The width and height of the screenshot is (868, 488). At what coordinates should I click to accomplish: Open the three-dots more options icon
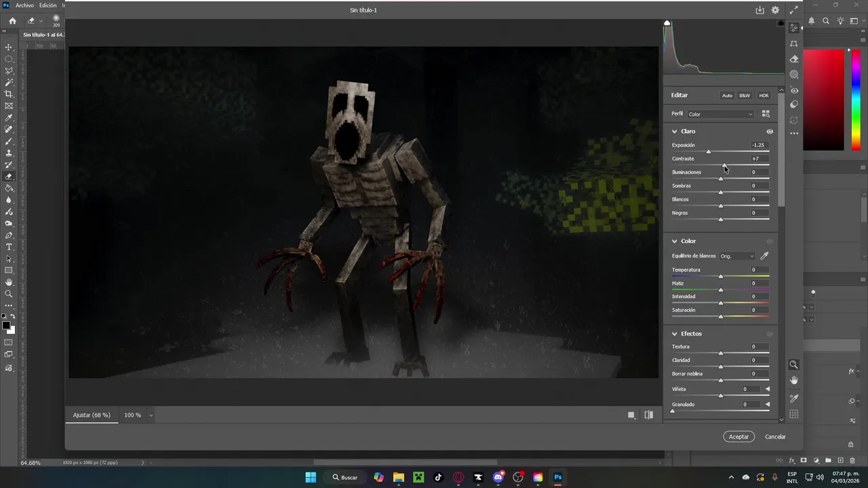(x=794, y=134)
